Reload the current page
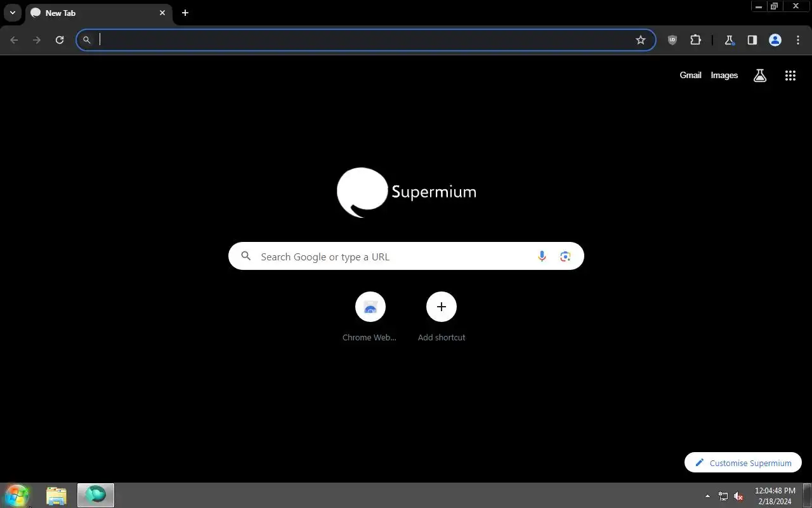This screenshot has height=508, width=812. 60,40
